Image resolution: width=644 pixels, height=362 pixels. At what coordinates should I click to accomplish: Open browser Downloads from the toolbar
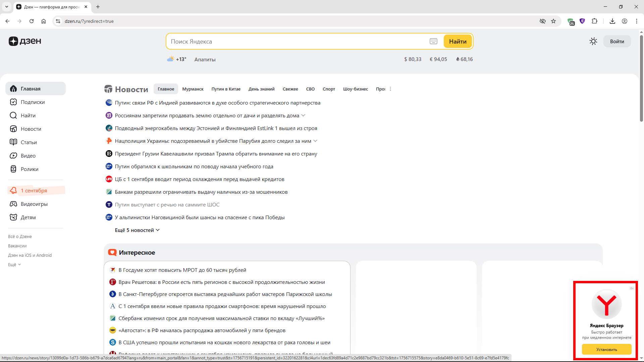(612, 21)
